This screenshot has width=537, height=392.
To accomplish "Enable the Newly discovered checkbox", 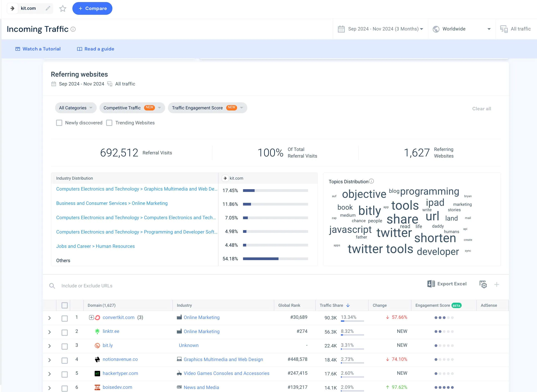I will pyautogui.click(x=59, y=123).
